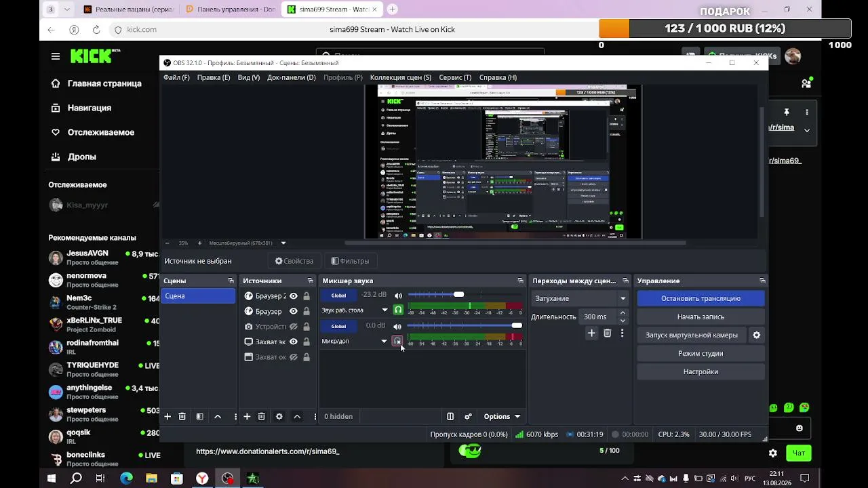Screen dimensions: 868x488
Task: Hide the Захват экрана source
Action: (294, 342)
